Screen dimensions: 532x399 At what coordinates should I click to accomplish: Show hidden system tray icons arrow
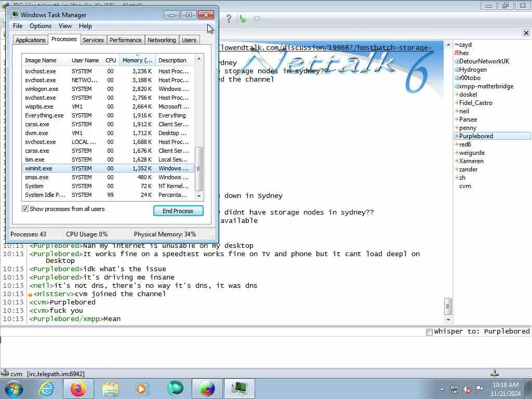pos(442,390)
